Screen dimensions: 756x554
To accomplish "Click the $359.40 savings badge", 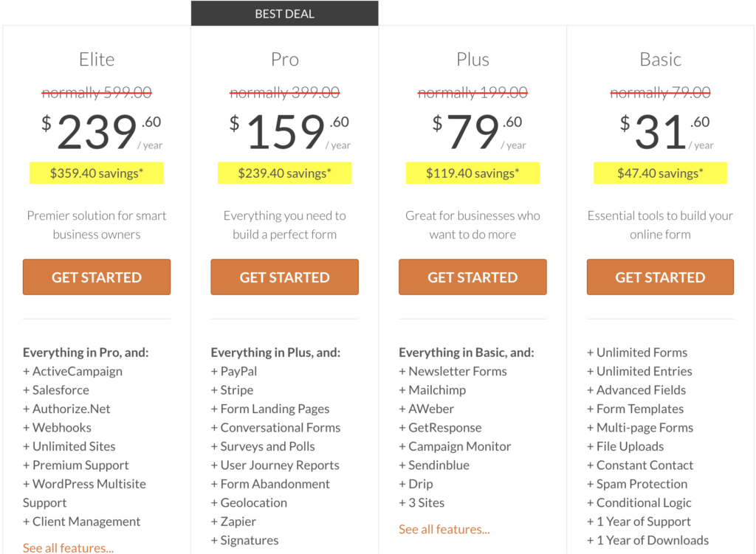I will click(x=96, y=173).
